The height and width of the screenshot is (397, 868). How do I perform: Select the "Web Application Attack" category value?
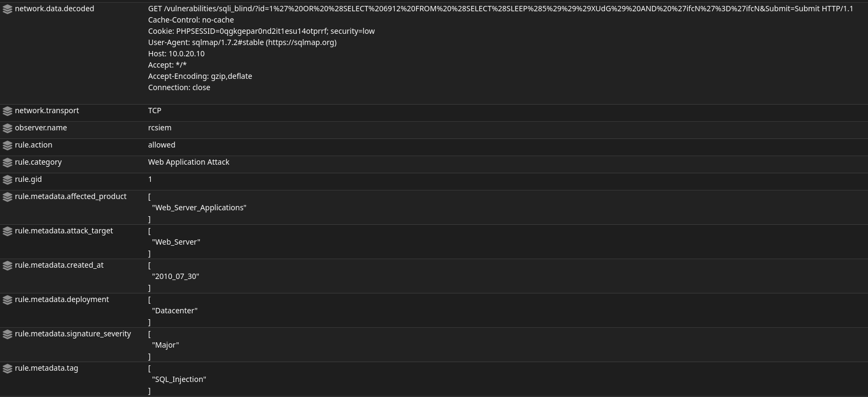188,162
